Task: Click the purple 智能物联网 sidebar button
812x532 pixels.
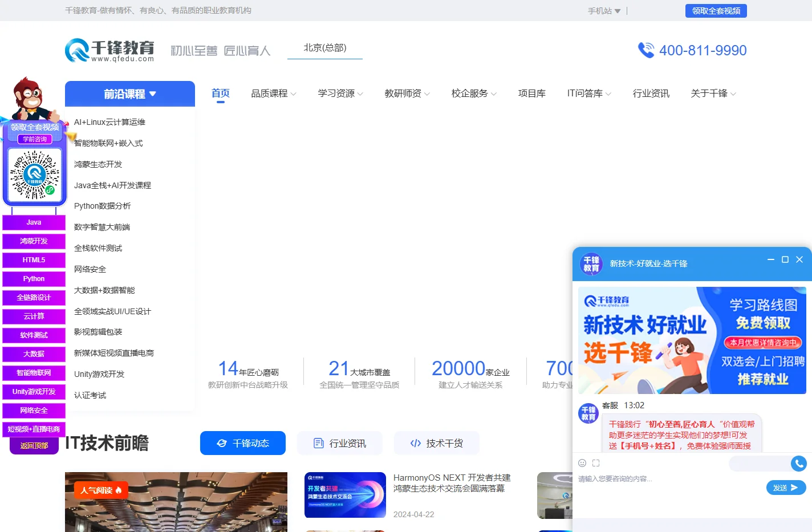Action: click(x=34, y=373)
